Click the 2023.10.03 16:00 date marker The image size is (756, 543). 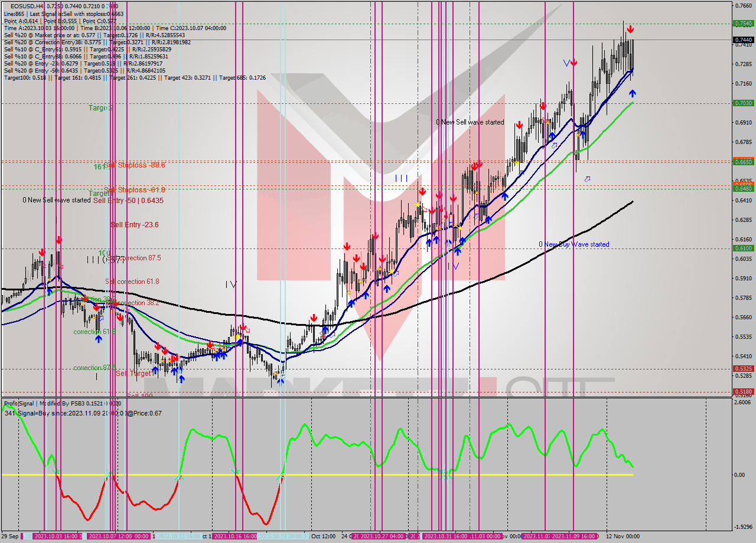57,536
